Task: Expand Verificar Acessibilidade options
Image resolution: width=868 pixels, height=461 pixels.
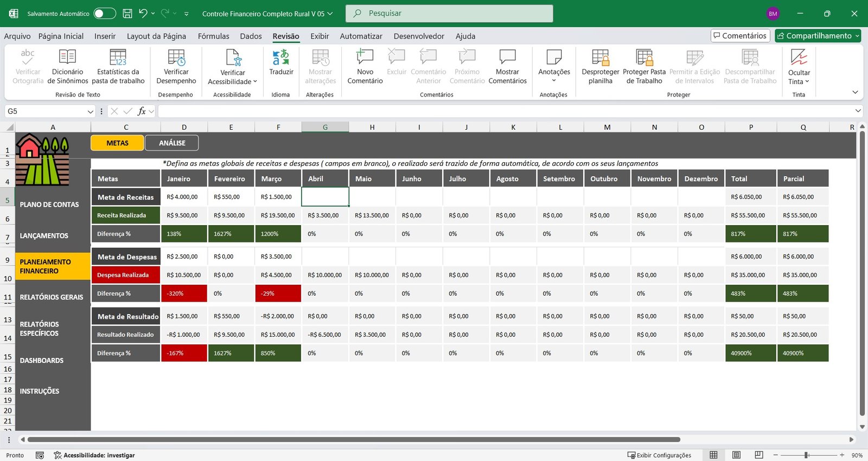Action: 233,81
